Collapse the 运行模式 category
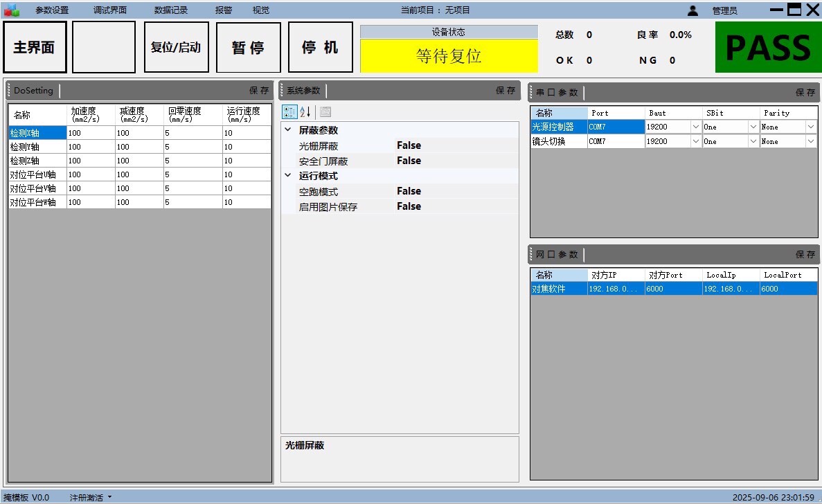 (288, 176)
